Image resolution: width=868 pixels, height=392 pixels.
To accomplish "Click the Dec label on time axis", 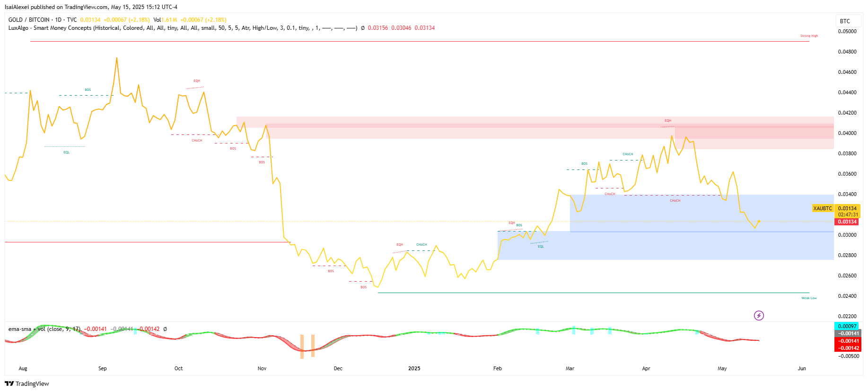I will coord(338,369).
